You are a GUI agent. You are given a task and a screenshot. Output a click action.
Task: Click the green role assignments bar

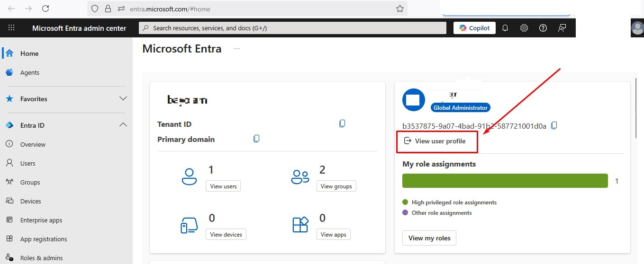click(x=505, y=181)
